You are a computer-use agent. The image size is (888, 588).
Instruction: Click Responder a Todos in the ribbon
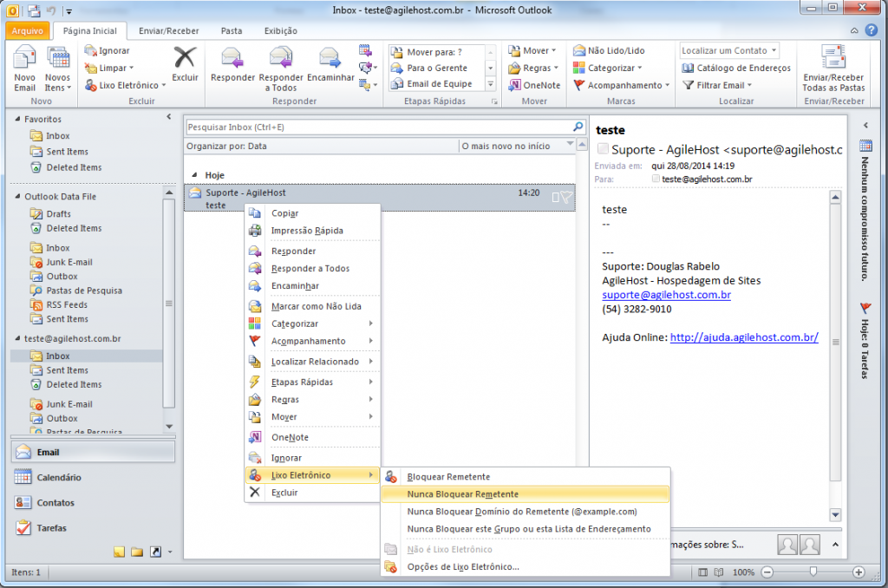pyautogui.click(x=281, y=69)
